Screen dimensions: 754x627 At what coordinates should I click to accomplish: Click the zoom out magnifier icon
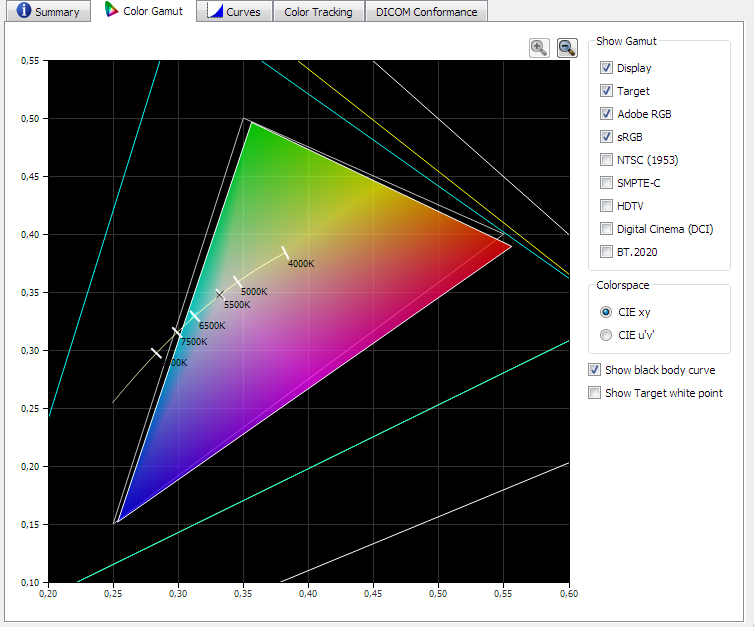point(567,48)
